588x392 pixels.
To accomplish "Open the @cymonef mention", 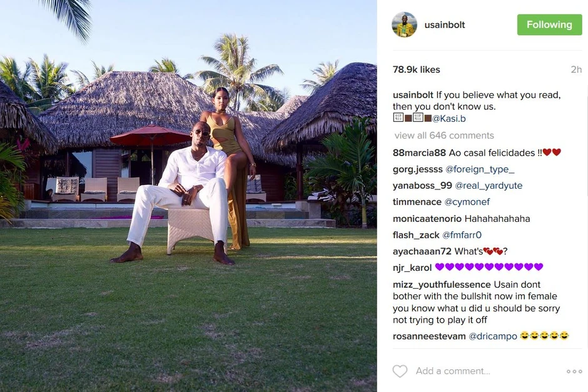I will tap(467, 202).
